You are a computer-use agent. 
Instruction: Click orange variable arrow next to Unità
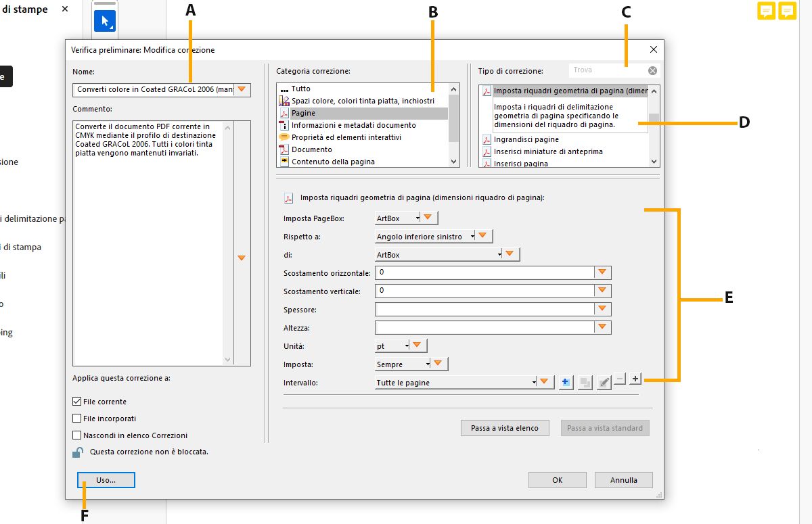418,346
